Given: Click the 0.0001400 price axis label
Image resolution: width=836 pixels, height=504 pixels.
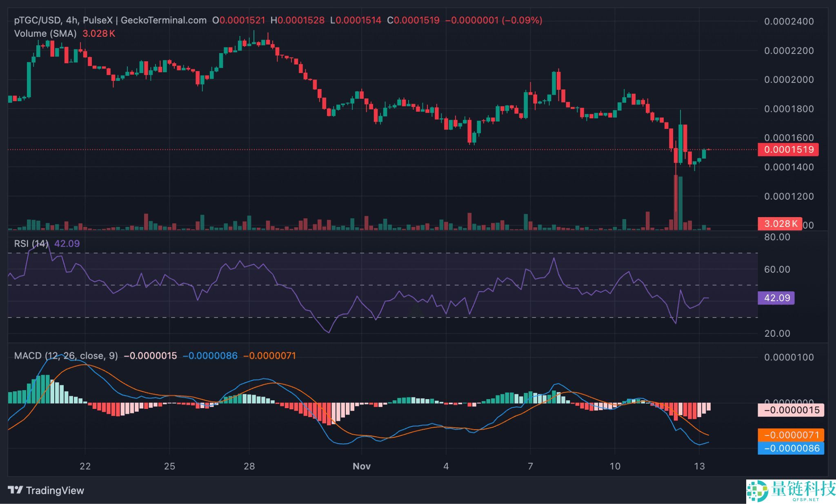Looking at the screenshot, I should [789, 167].
